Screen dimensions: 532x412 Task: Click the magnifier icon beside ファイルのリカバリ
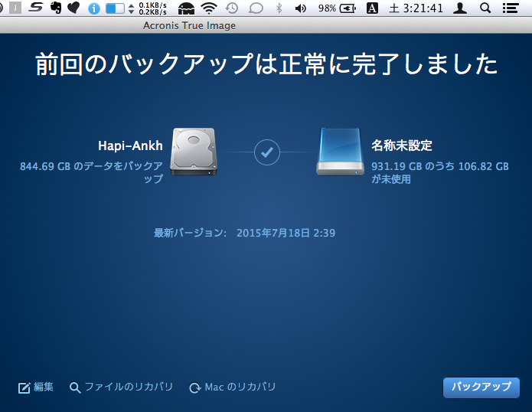(x=75, y=387)
